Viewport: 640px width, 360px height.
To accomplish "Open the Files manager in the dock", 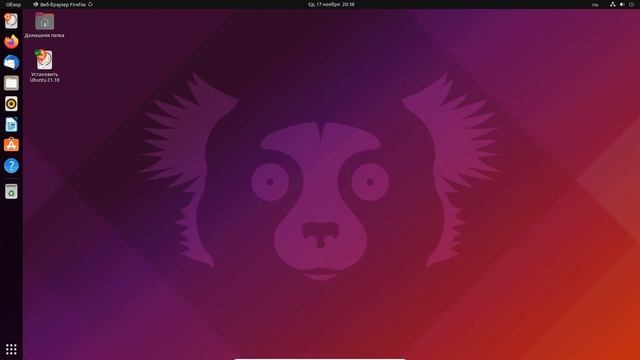I will point(11,83).
